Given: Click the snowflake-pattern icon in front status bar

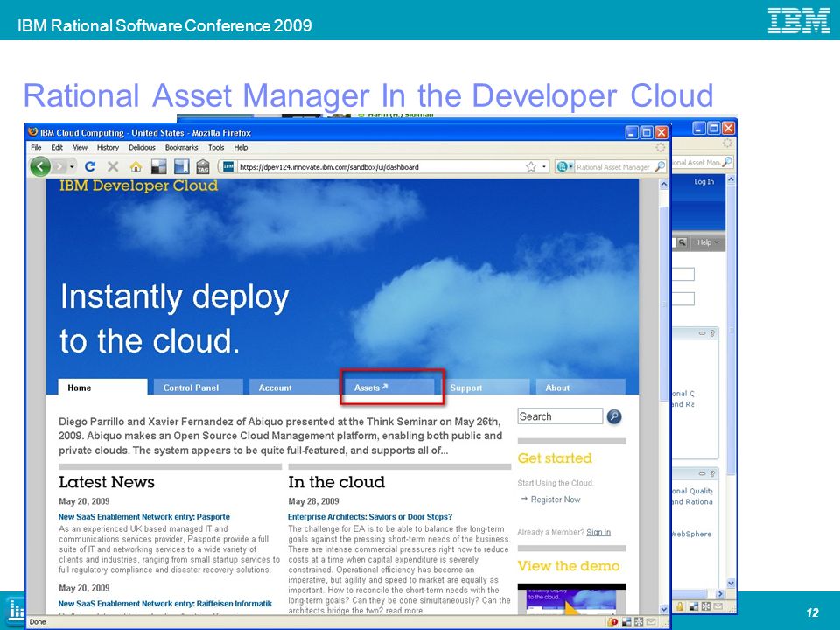Looking at the screenshot, I should tap(639, 622).
